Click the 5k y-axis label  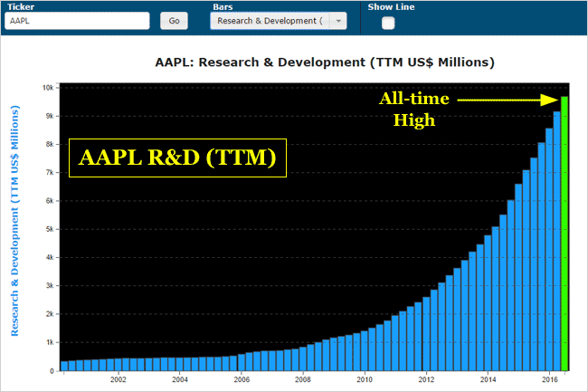50,229
